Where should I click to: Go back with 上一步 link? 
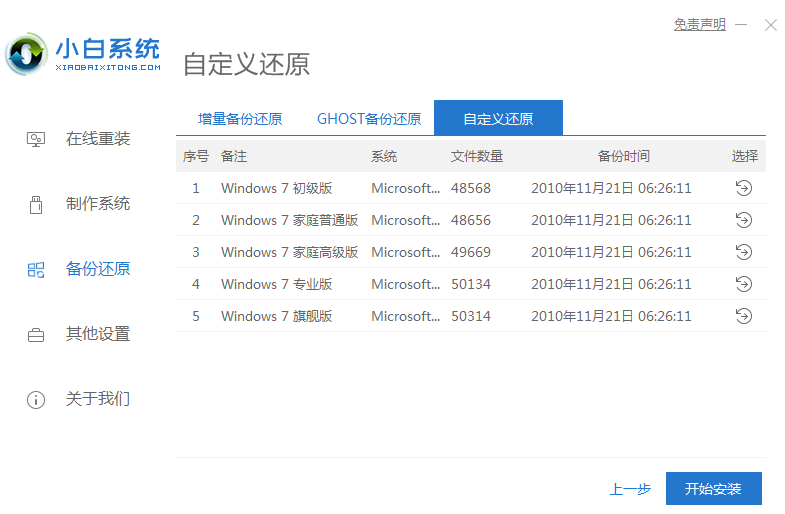pos(630,489)
